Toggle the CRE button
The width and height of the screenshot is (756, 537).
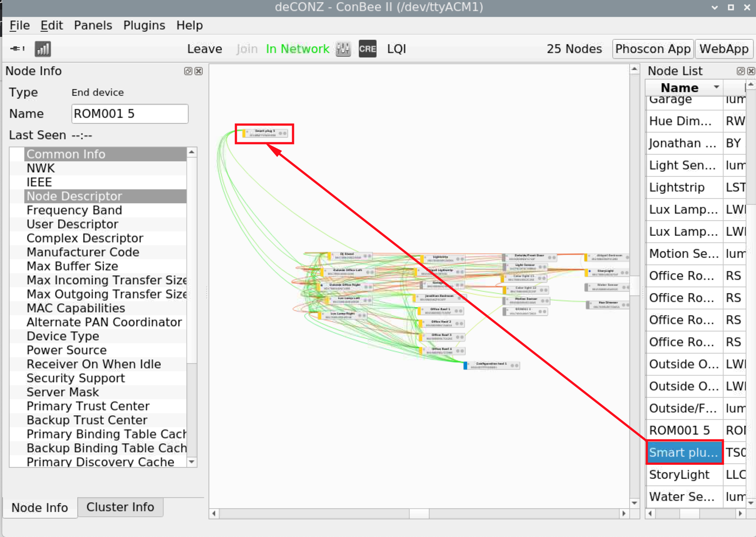(367, 49)
